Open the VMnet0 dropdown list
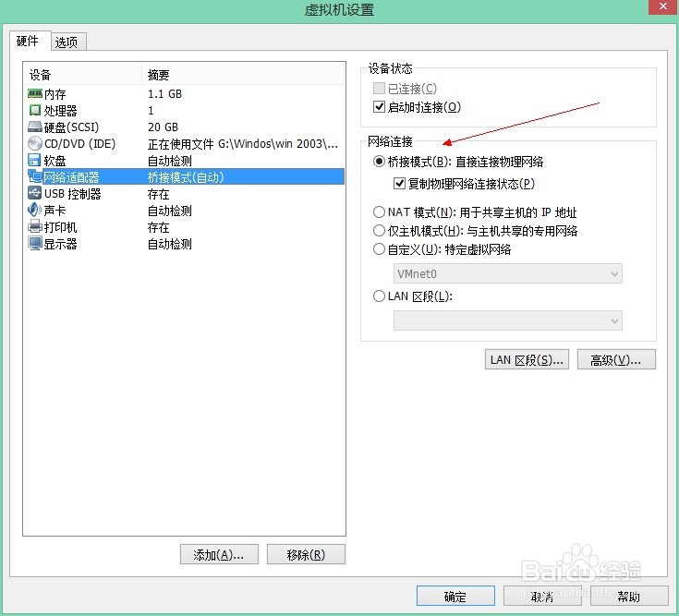 click(x=507, y=273)
